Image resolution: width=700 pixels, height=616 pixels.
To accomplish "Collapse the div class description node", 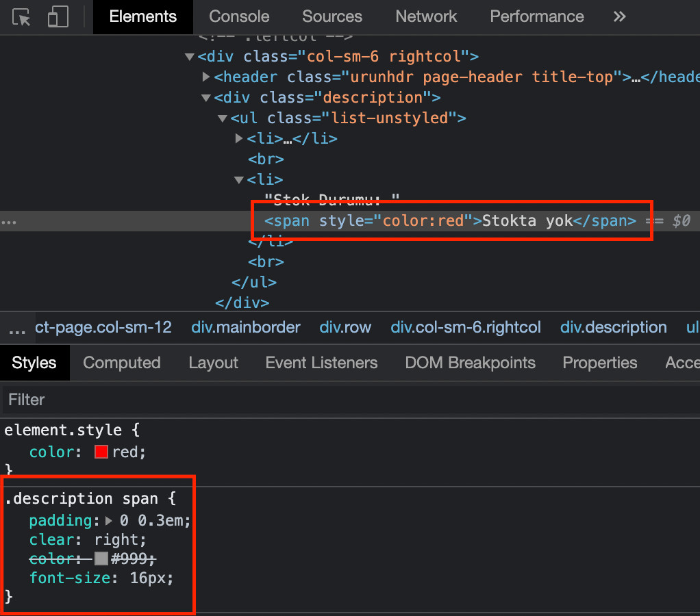I will pos(205,98).
